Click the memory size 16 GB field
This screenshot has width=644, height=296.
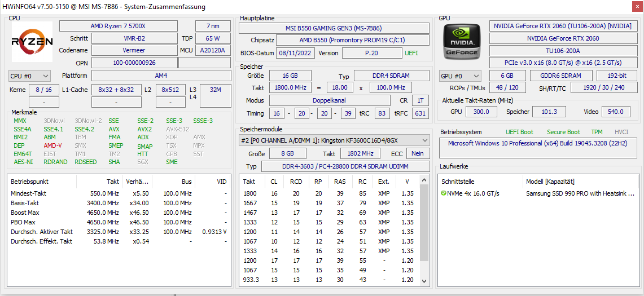point(290,76)
